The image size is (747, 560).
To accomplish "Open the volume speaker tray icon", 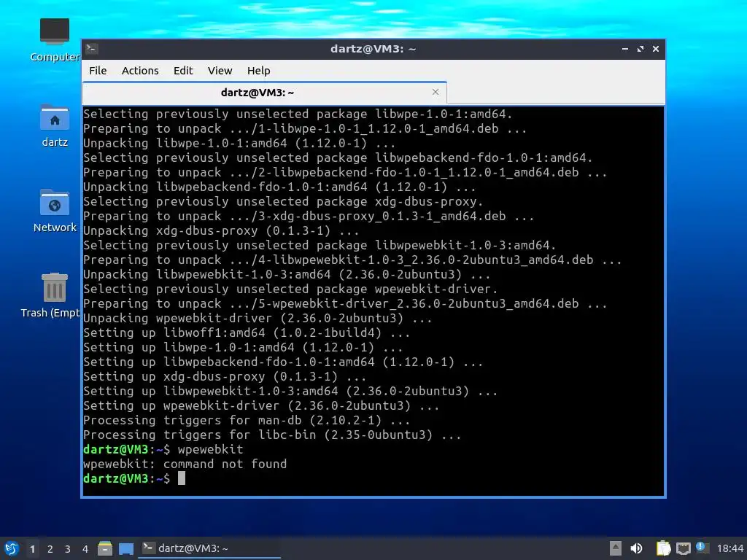I will [636, 548].
